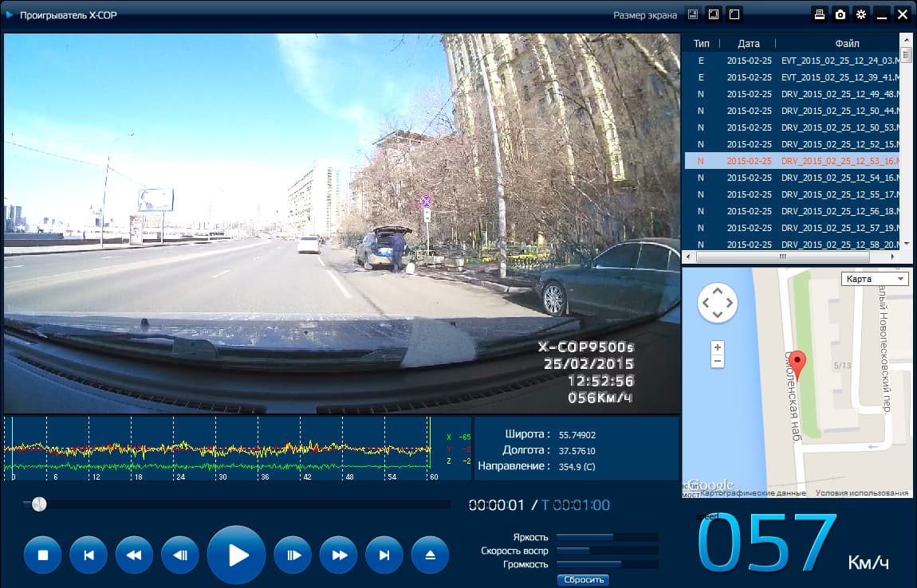Open settings with the gear icon
The height and width of the screenshot is (588, 917).
click(x=861, y=14)
